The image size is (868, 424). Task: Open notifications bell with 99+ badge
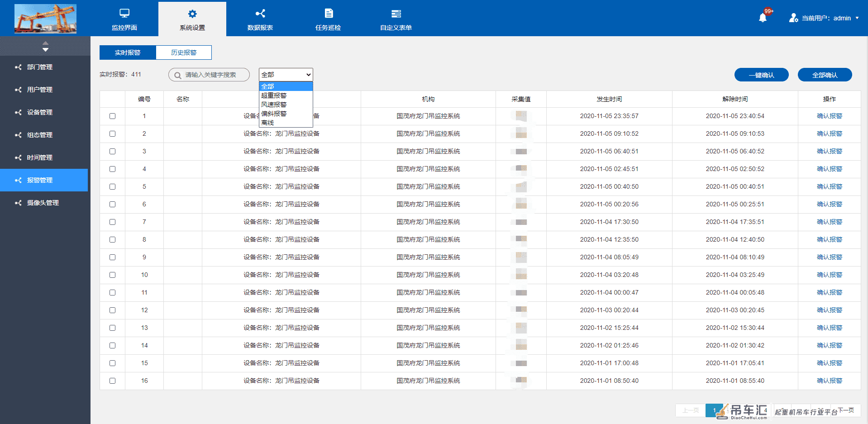tap(763, 17)
